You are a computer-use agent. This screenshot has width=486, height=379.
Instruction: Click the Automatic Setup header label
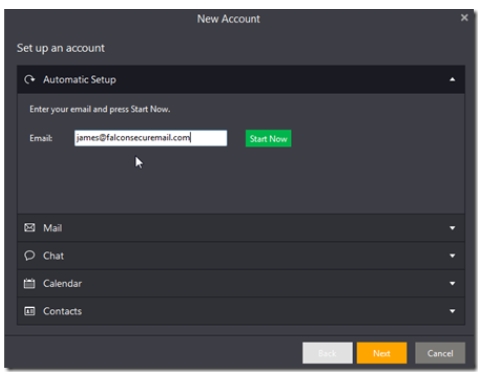click(80, 80)
